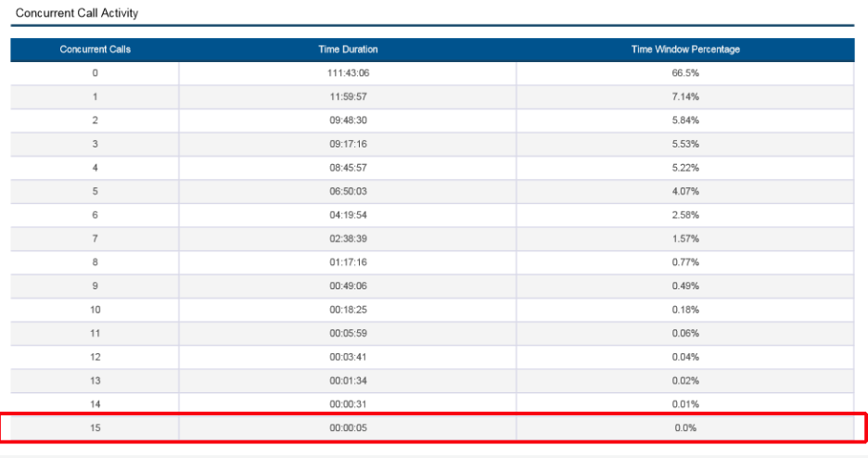Select the duration 00:05:59
868x458 pixels.
pos(348,334)
